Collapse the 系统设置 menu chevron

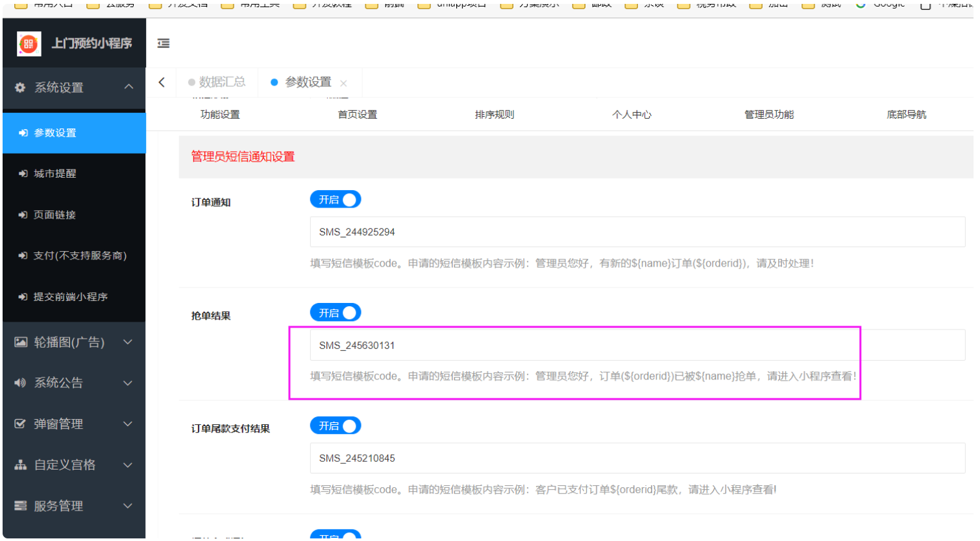[129, 87]
